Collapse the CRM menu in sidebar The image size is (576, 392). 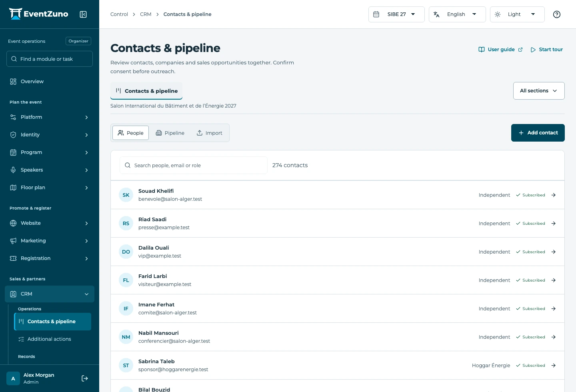(x=50, y=294)
